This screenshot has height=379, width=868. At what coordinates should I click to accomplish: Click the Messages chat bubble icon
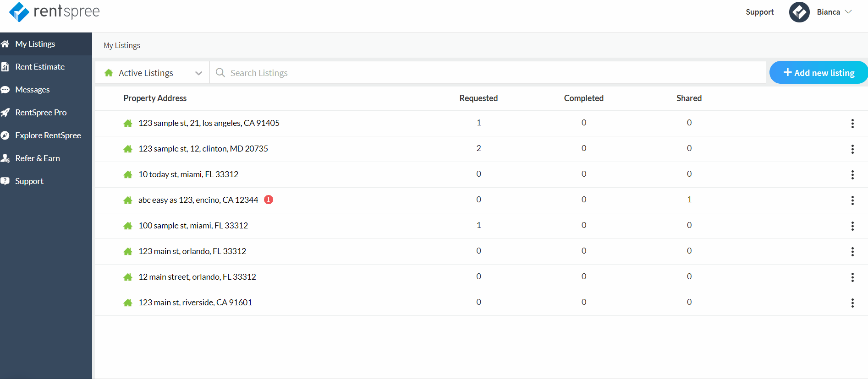tap(5, 90)
